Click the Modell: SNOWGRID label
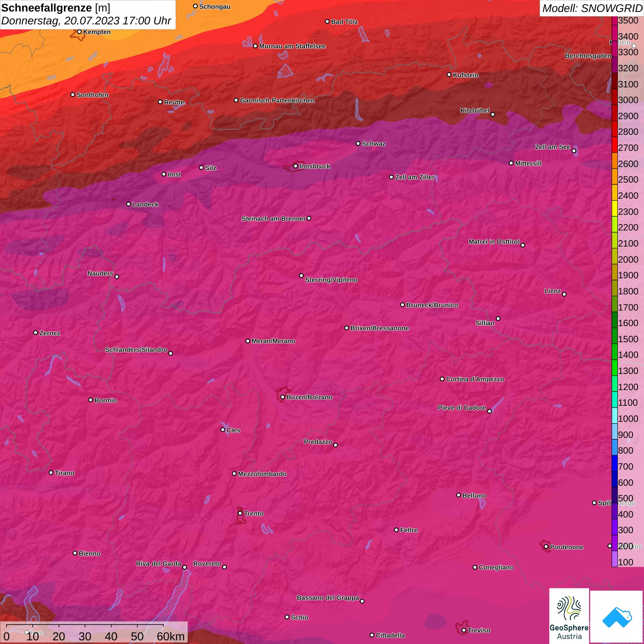The image size is (644, 644). [x=592, y=8]
